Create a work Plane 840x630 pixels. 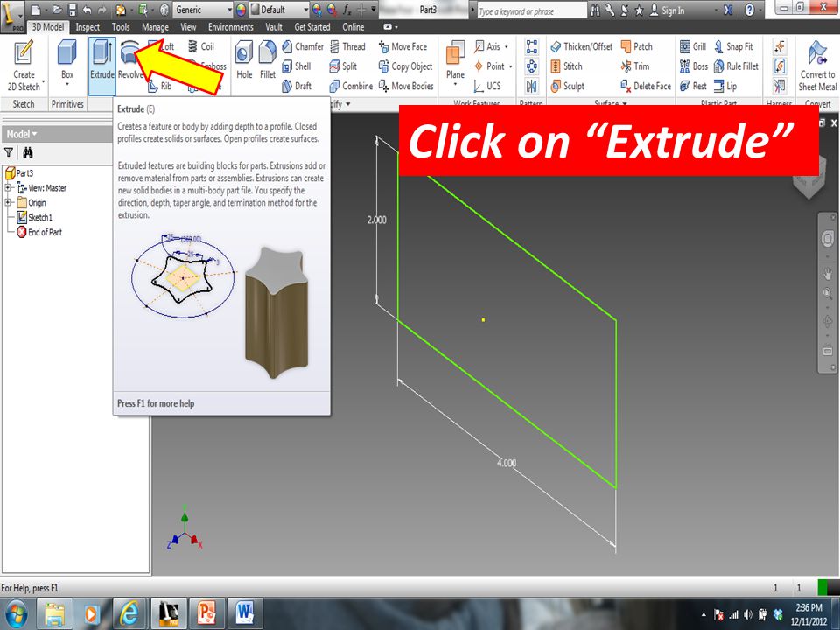pos(455,61)
